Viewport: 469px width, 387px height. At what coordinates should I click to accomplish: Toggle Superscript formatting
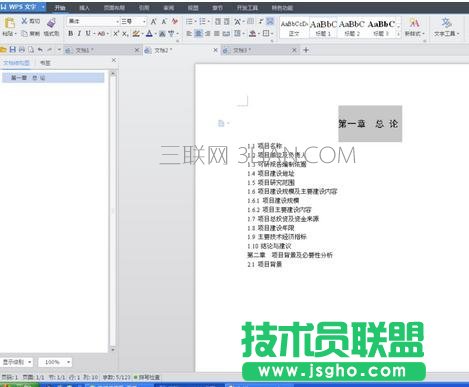[116, 33]
